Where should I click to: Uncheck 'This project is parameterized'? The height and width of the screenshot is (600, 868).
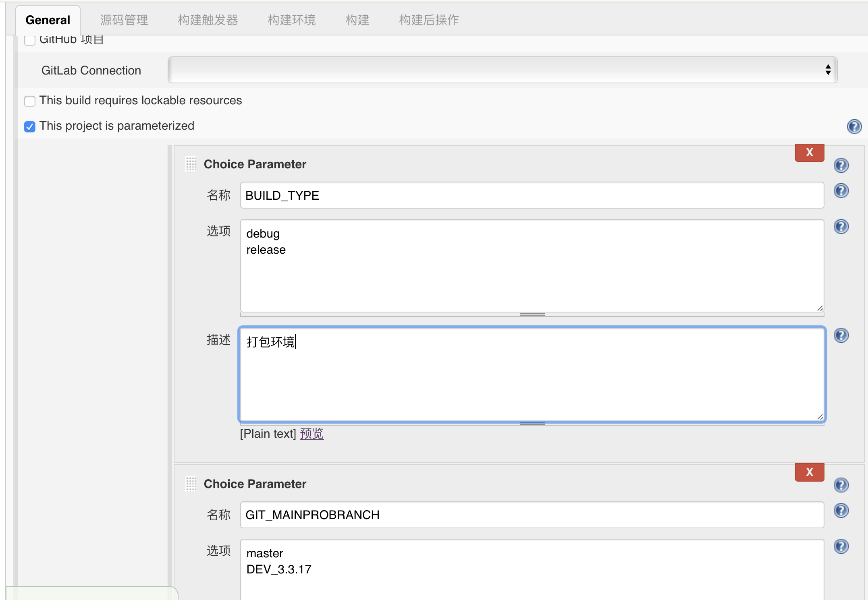[x=30, y=126]
